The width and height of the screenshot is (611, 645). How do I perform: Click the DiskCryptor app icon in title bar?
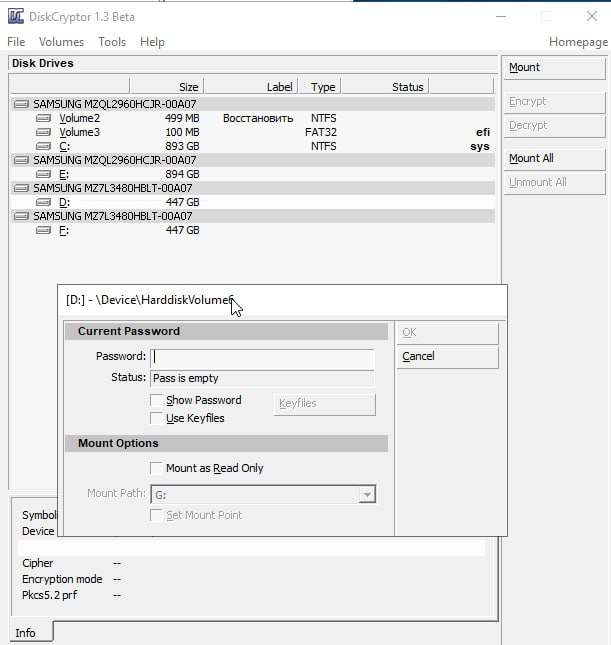click(16, 16)
